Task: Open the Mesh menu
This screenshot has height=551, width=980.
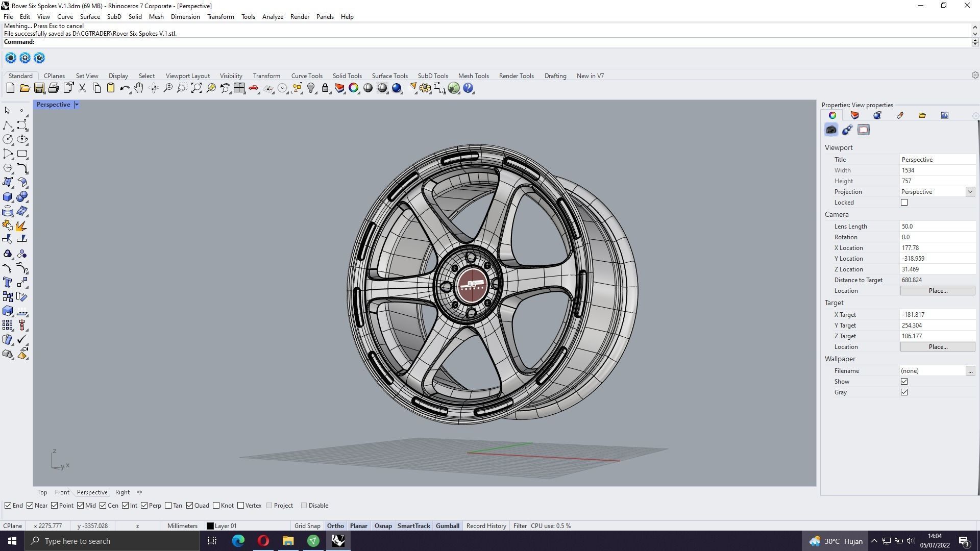Action: click(x=156, y=17)
